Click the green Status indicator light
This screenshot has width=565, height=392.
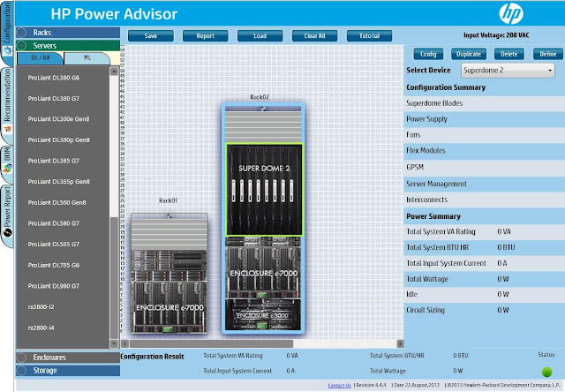tap(546, 372)
